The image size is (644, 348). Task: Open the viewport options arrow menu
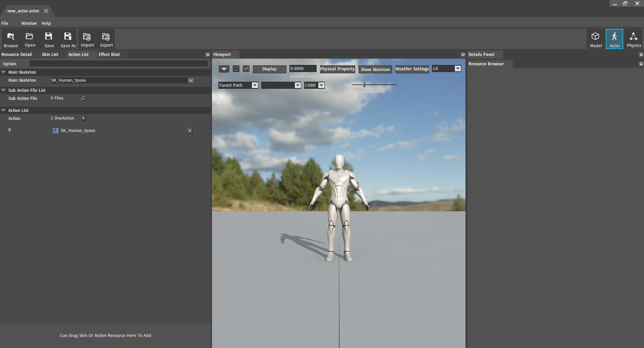click(224, 69)
